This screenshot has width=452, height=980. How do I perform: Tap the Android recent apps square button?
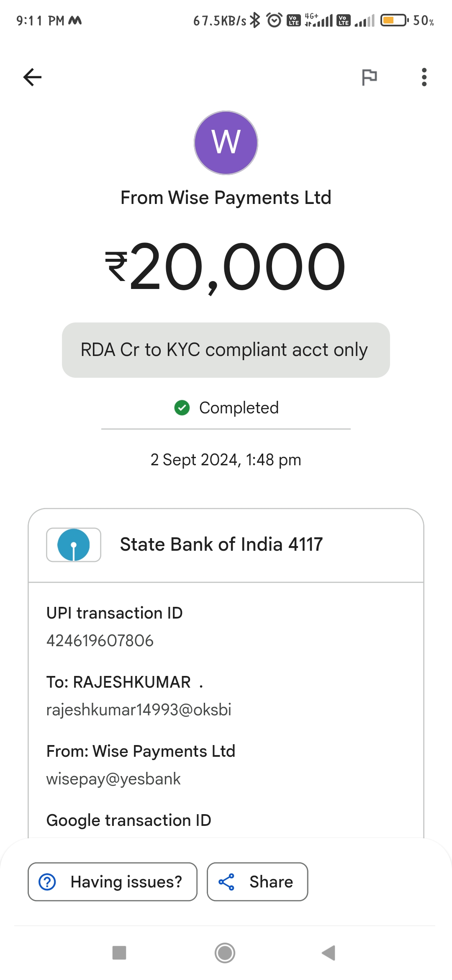coord(119,953)
